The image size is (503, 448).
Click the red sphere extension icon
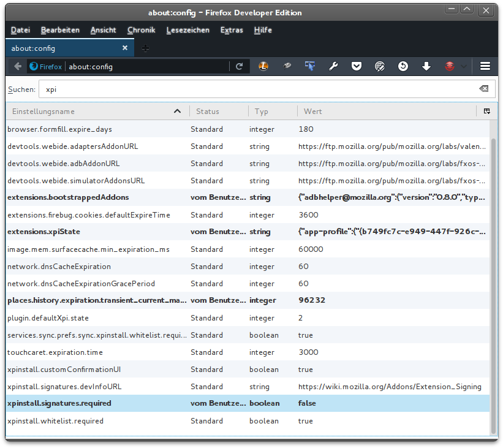pos(450,66)
